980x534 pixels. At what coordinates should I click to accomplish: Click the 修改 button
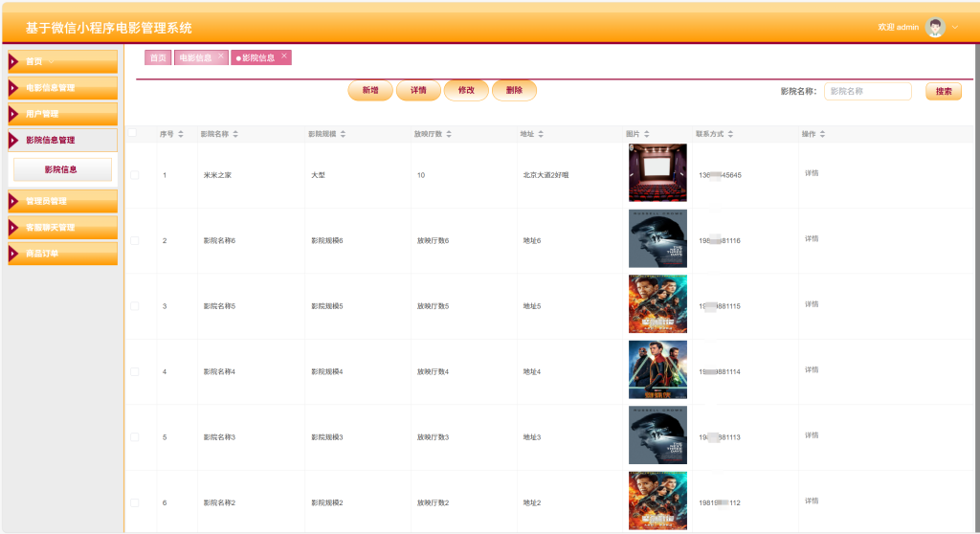click(x=466, y=90)
